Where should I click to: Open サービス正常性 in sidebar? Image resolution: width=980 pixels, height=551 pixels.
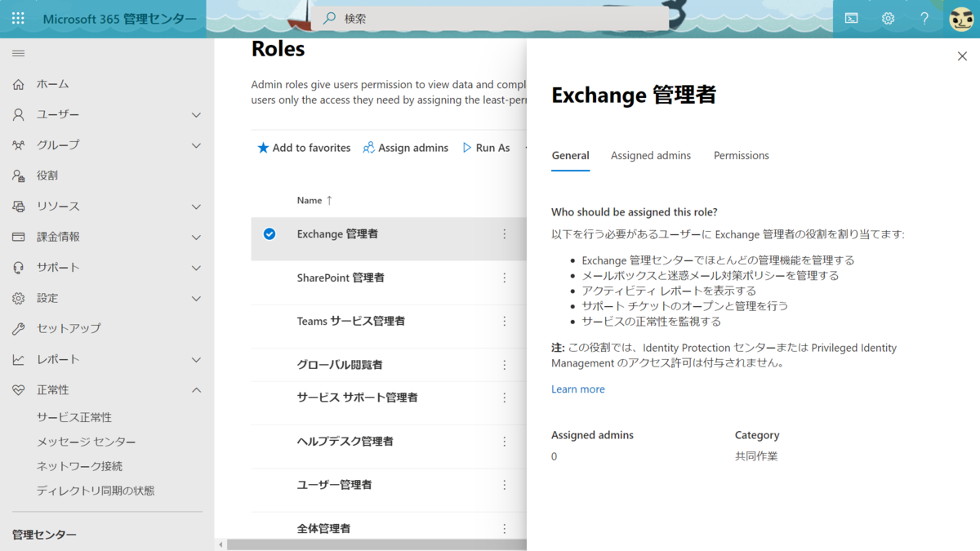click(x=74, y=417)
